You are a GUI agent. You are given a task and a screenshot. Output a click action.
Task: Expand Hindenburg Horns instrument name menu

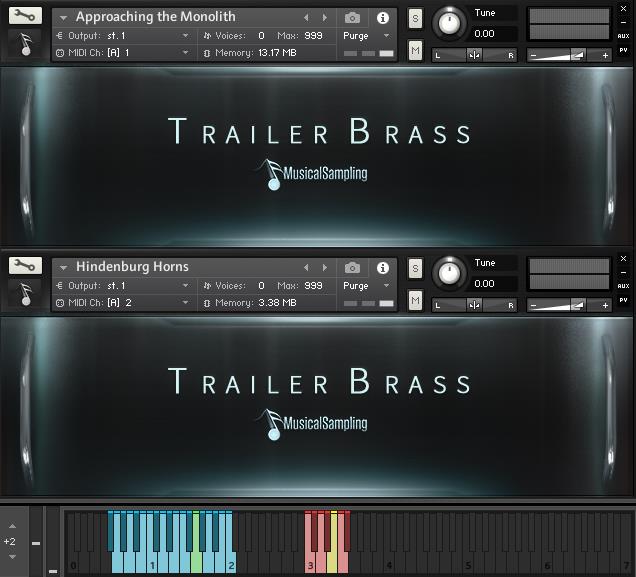click(x=63, y=268)
